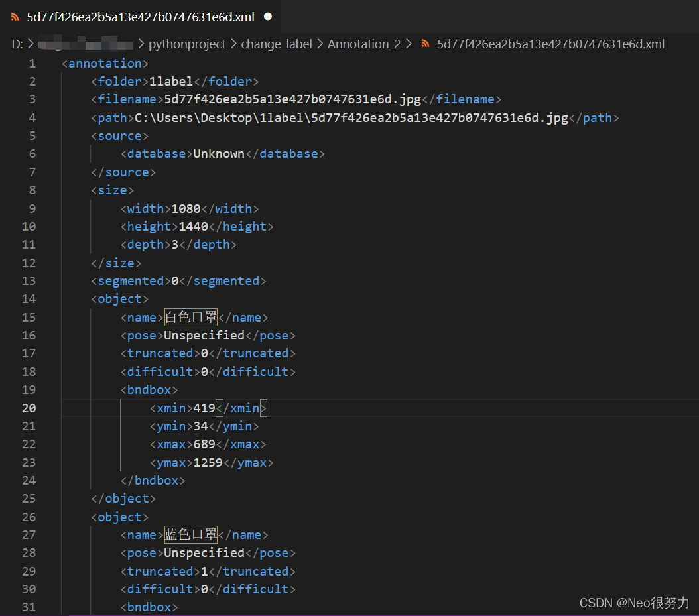This screenshot has height=616, width=699.
Task: Click the pose Unspecified on line 16
Action: pyautogui.click(x=204, y=336)
